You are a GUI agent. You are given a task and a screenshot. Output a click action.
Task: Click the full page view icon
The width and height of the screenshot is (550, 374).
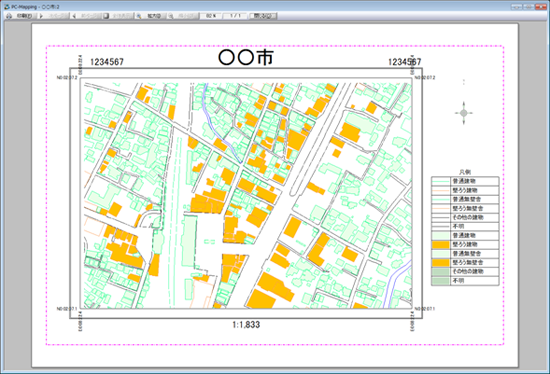[107, 16]
